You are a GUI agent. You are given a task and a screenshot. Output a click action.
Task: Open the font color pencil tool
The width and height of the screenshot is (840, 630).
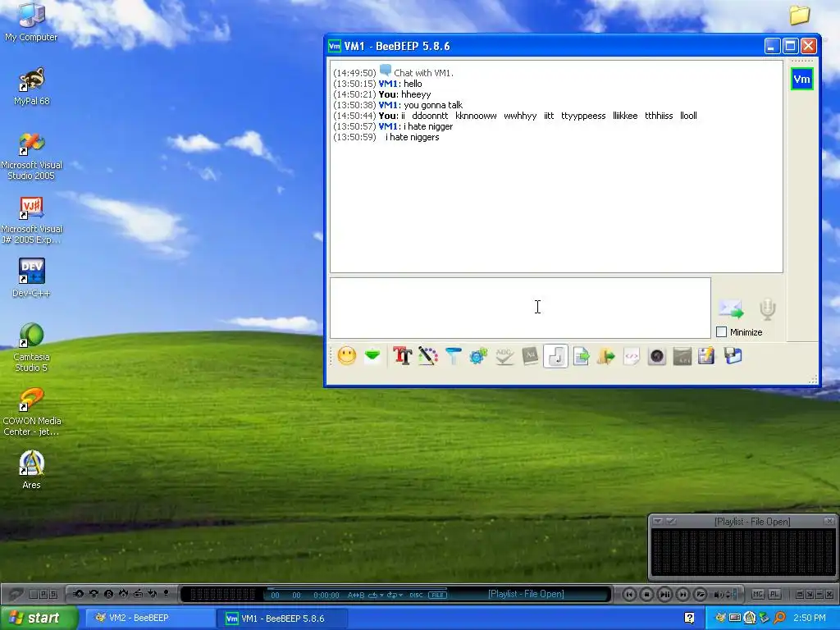coord(427,356)
